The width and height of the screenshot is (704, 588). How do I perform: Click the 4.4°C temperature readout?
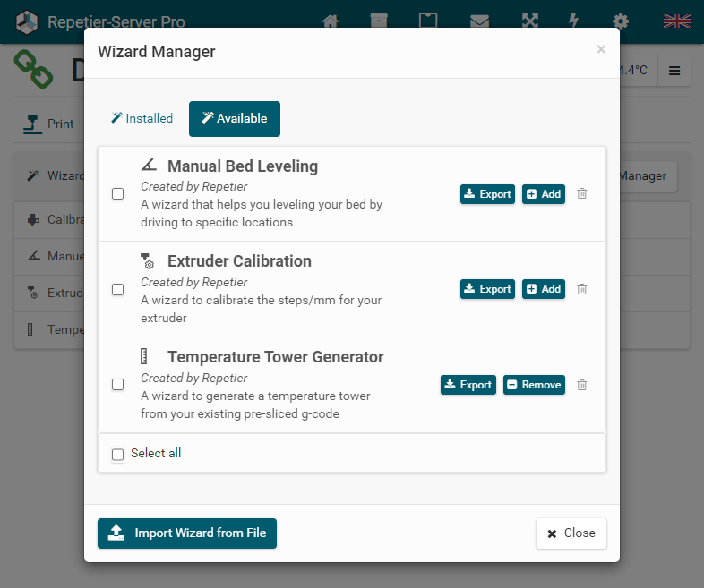tap(633, 71)
